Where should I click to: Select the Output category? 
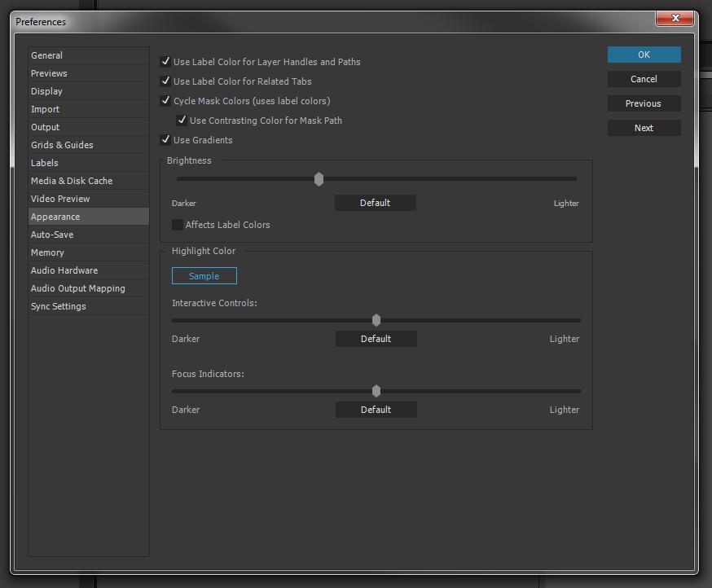[x=89, y=127]
